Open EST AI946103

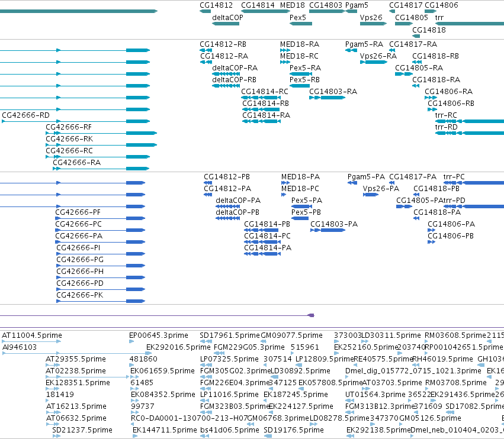click(x=20, y=347)
